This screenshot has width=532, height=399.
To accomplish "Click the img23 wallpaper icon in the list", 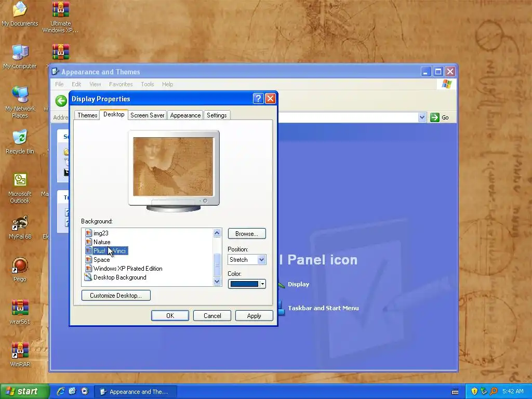I will [x=88, y=233].
